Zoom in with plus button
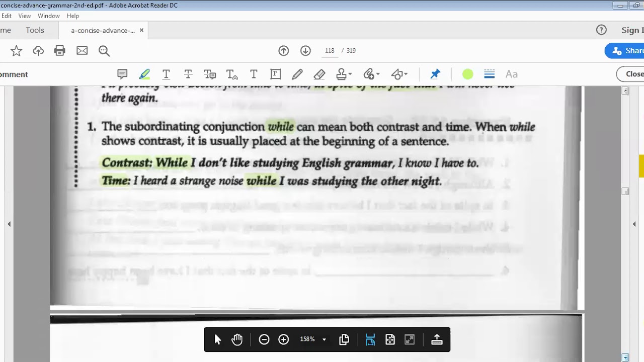The image size is (644, 362). 284,340
